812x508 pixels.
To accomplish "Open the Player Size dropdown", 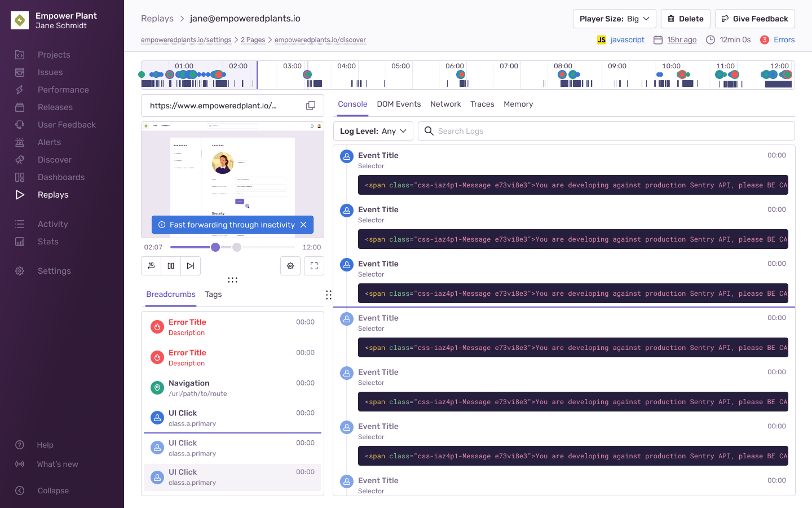I will tap(615, 19).
